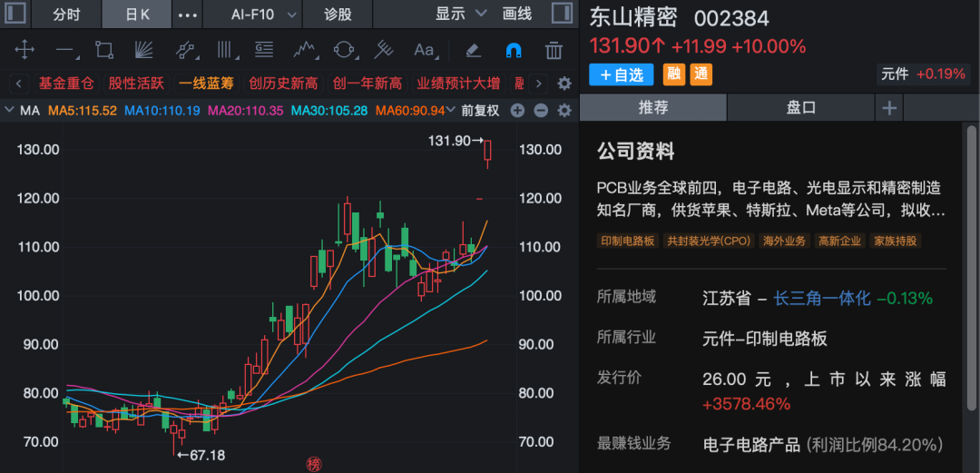Toggle the left sidebar panel icon
This screenshot has height=473, width=980.
16,14
